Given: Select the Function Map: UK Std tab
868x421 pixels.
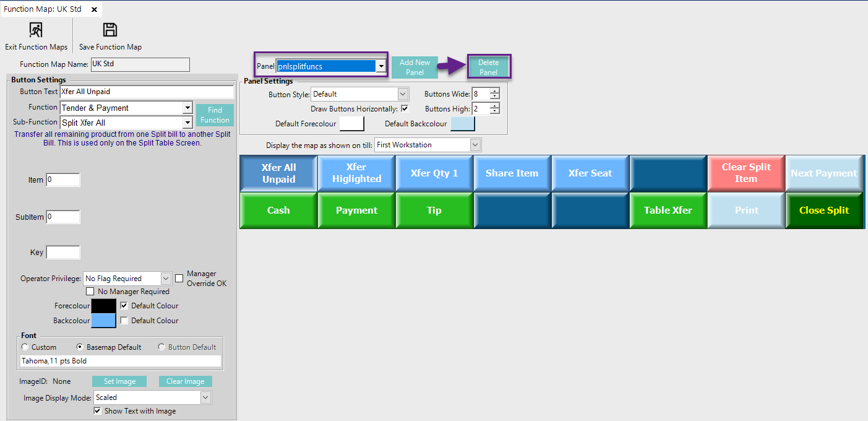Looking at the screenshot, I should pyautogui.click(x=43, y=10).
